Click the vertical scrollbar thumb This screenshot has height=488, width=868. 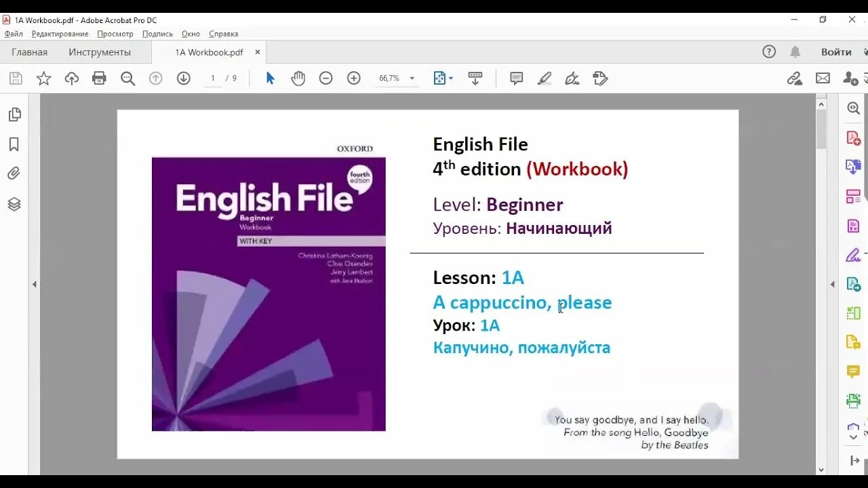(x=821, y=129)
